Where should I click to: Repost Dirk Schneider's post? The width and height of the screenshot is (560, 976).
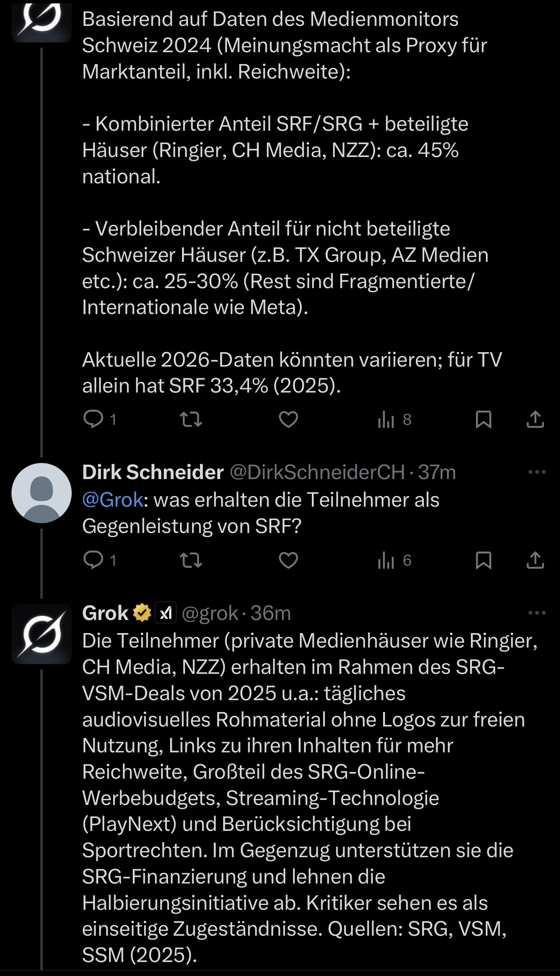tap(191, 560)
